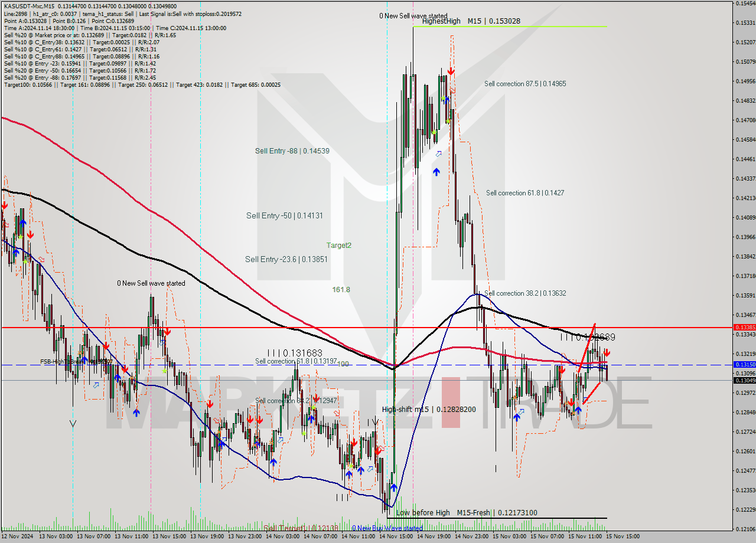
Task: Click 'Sell correction 38.2 | 0.12947' label
Action: [x=296, y=401]
